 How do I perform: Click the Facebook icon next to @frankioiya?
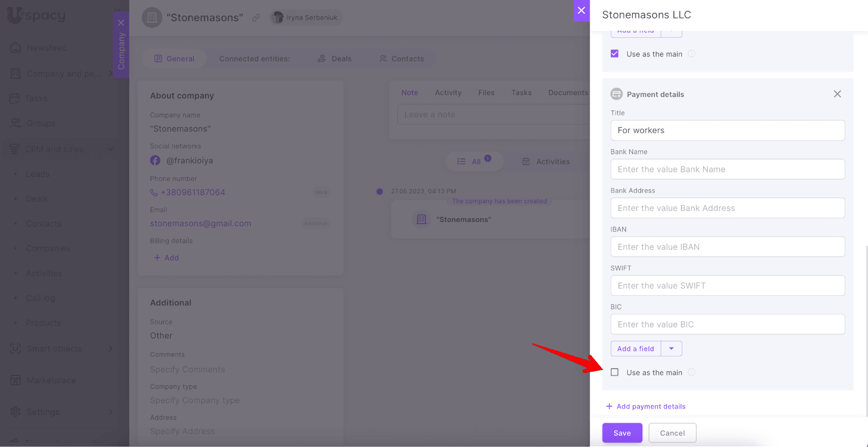coord(155,161)
